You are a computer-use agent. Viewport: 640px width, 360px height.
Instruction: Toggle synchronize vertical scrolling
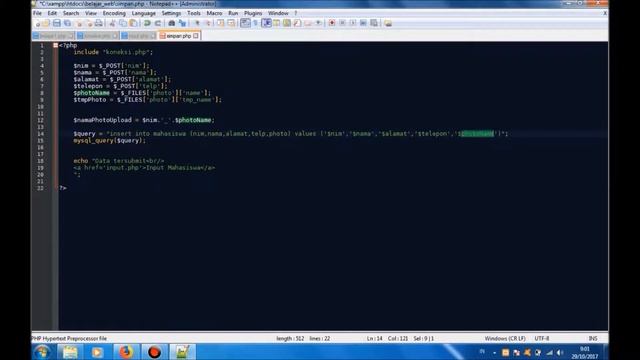click(221, 23)
